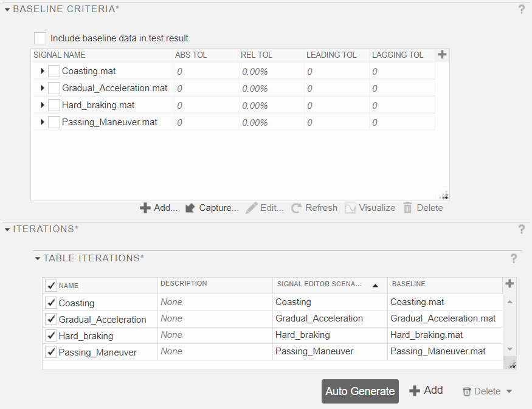The image size is (532, 409).
Task: Open the Add baseline dialog
Action: pos(159,207)
